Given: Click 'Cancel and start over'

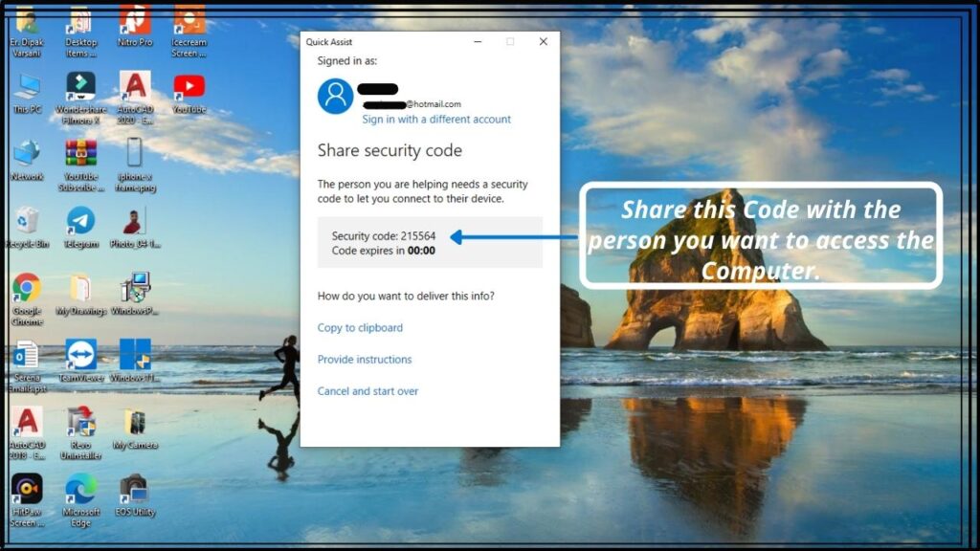Looking at the screenshot, I should [x=367, y=391].
